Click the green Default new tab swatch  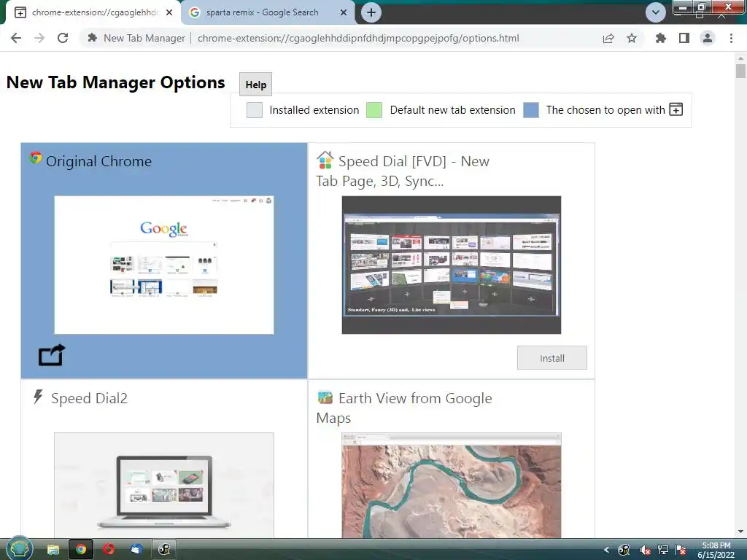tap(374, 110)
